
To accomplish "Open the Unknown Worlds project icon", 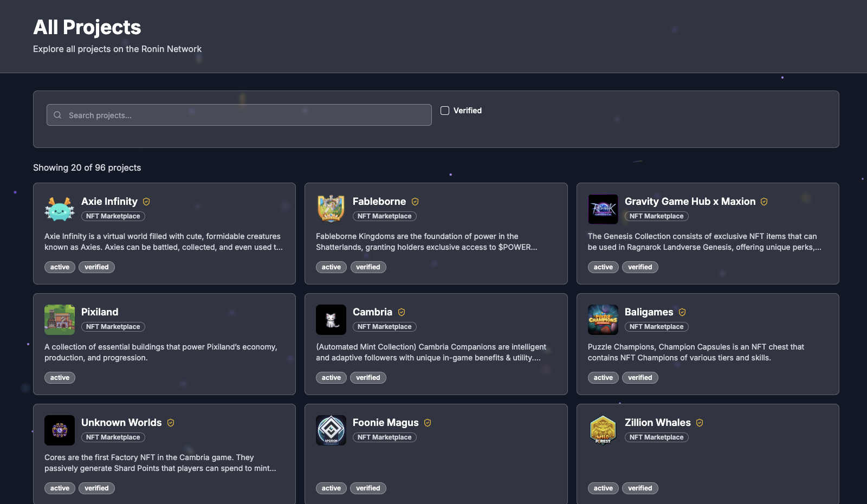I will (60, 430).
